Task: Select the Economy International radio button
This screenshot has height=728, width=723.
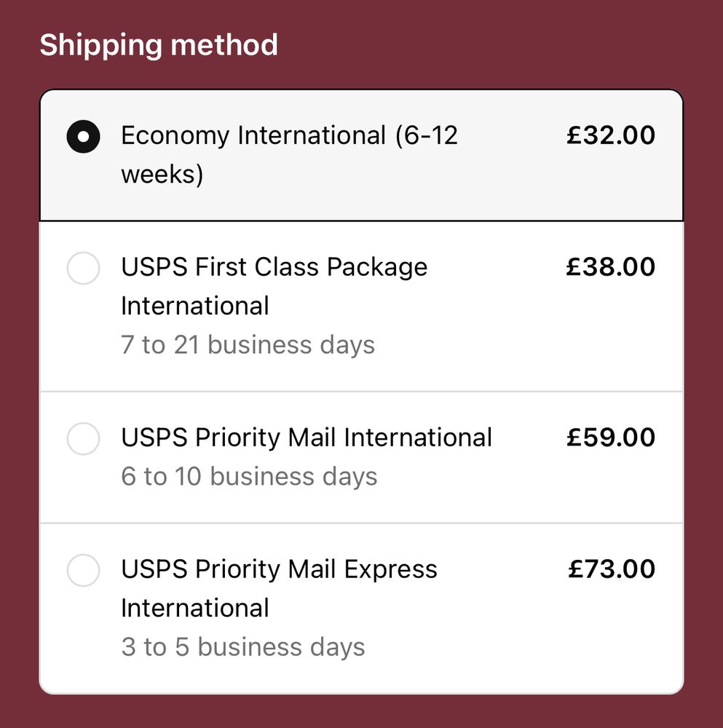Action: (83, 137)
